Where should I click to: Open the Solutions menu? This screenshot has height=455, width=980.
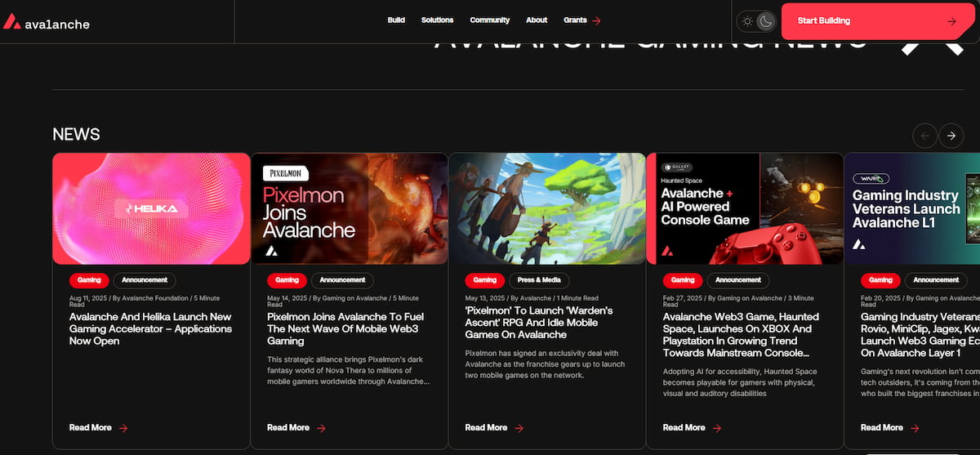pyautogui.click(x=438, y=20)
